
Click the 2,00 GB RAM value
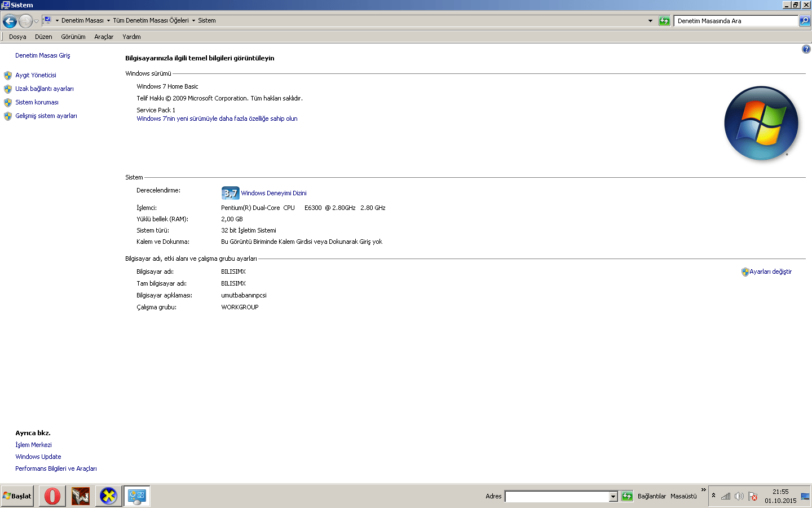coord(232,219)
